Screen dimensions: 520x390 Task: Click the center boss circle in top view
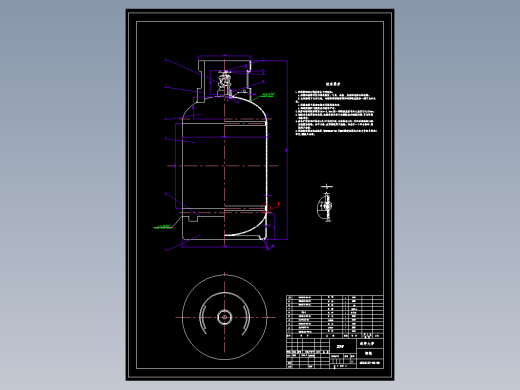click(224, 317)
